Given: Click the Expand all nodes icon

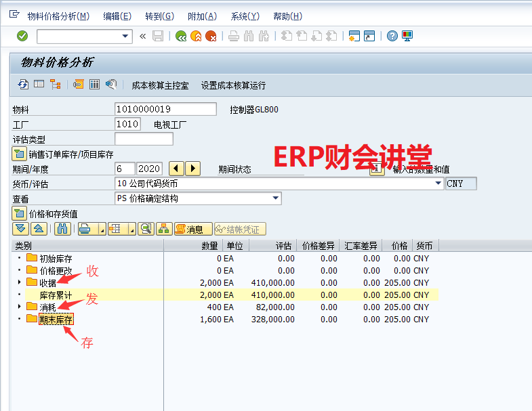Looking at the screenshot, I should click(x=20, y=229).
